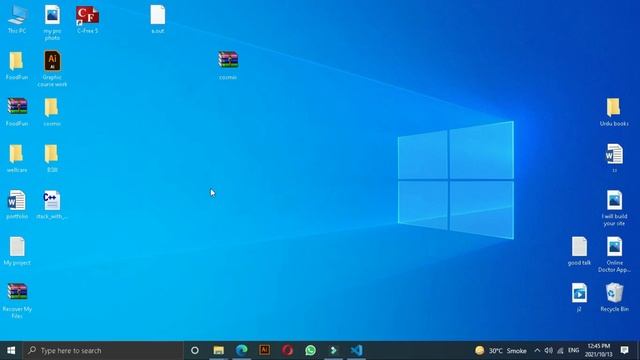The image size is (640, 360).
Task: Switch the ENG input language indicator
Action: tap(573, 350)
